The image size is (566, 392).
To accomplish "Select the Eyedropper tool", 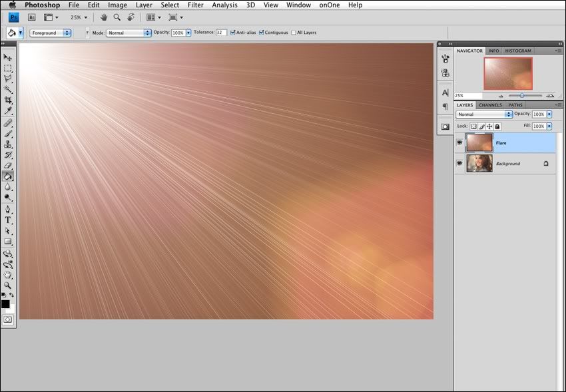I will pyautogui.click(x=7, y=110).
